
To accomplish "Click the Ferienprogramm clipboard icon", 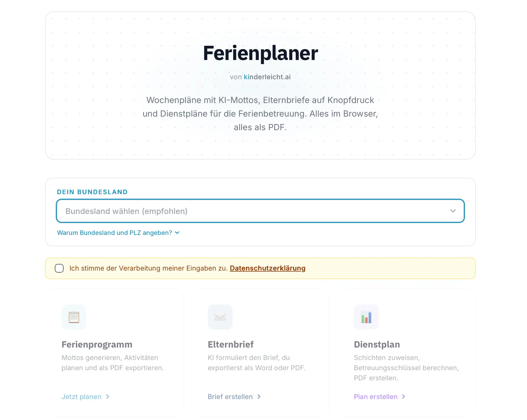I will click(x=74, y=317).
